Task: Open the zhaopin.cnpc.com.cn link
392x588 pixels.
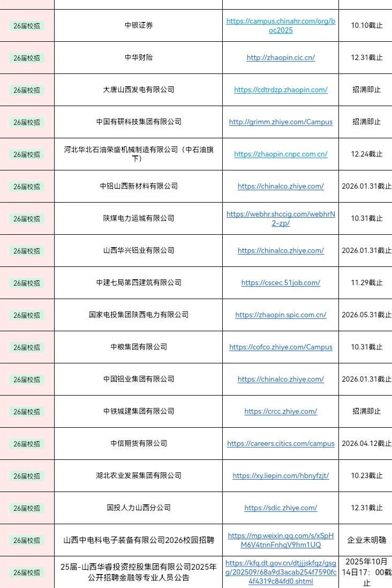Action: click(x=281, y=154)
